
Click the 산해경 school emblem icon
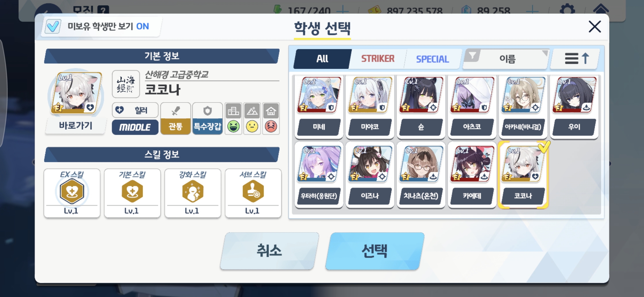point(126,84)
